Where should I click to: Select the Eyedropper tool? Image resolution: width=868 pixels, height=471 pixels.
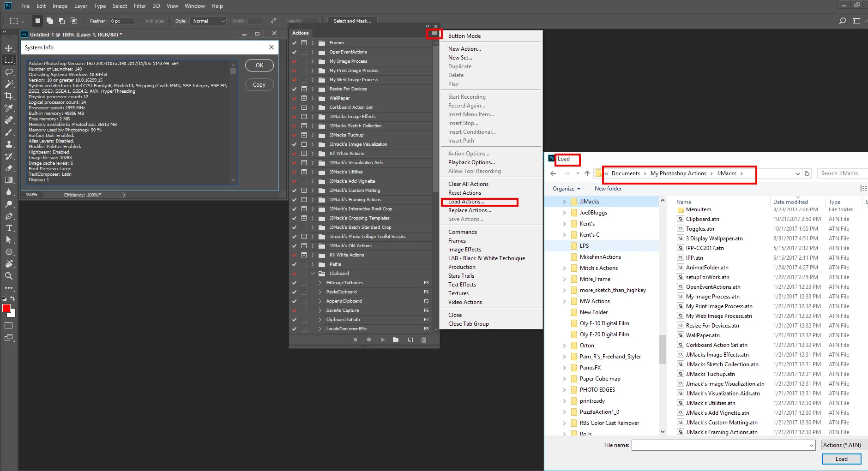pyautogui.click(x=9, y=108)
